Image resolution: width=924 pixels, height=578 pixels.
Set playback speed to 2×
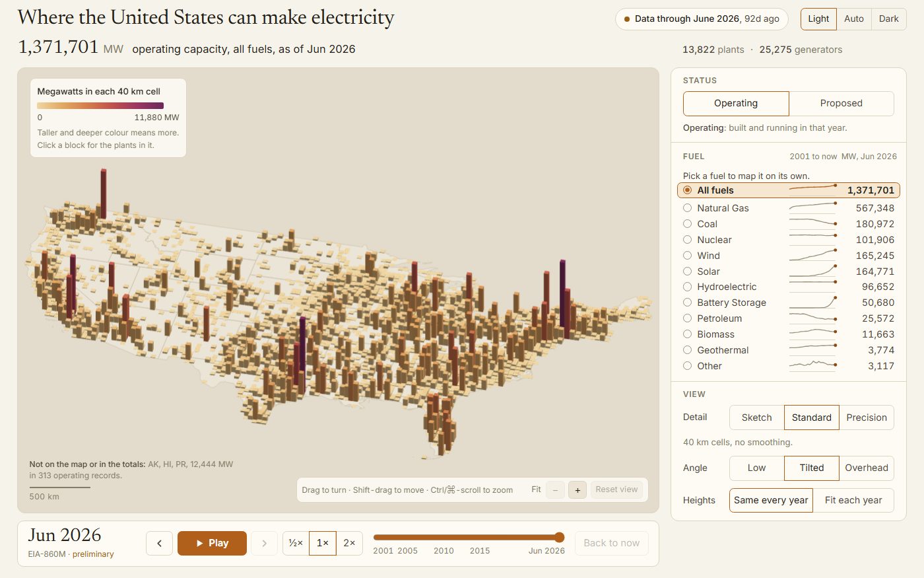[x=349, y=543]
